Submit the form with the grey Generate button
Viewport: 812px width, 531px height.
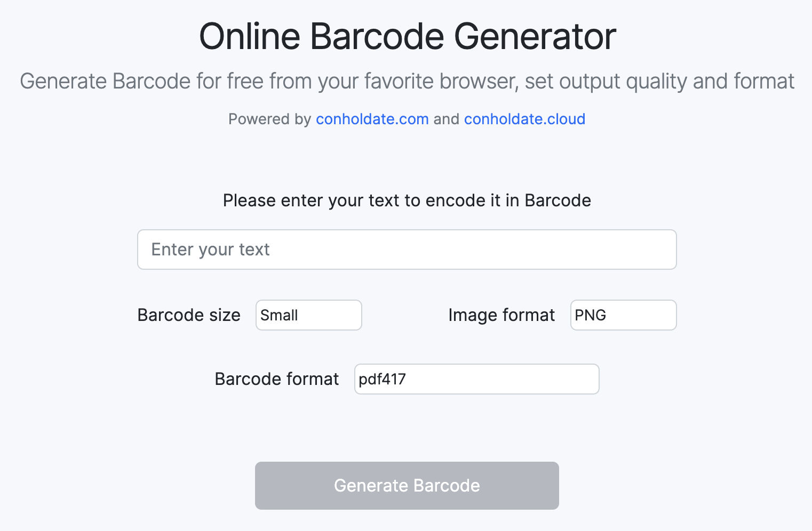coord(407,486)
